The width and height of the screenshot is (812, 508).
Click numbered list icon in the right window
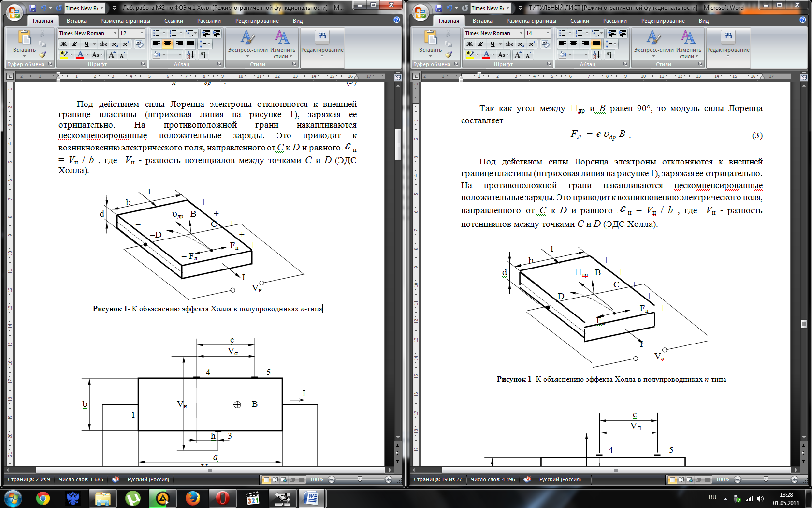tap(579, 33)
